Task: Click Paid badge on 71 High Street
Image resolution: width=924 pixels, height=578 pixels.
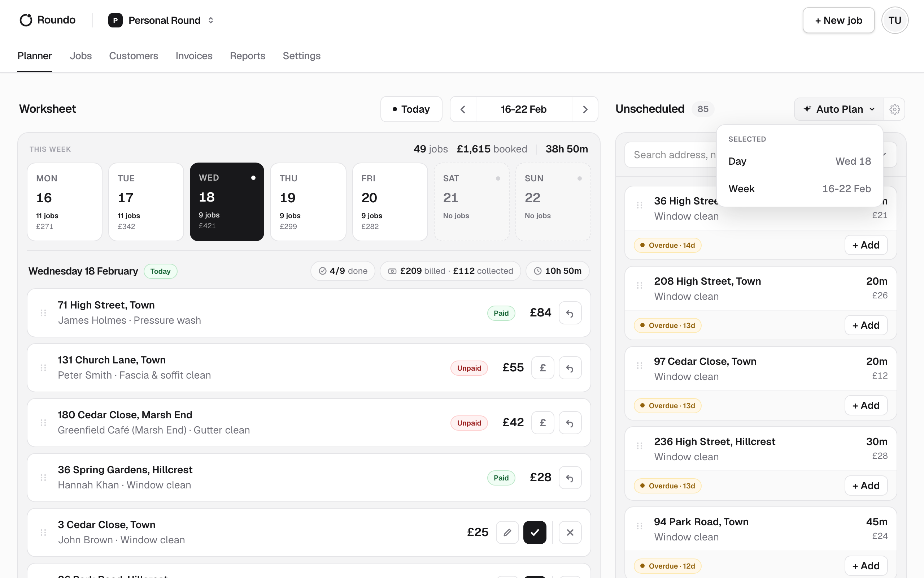Action: (501, 313)
